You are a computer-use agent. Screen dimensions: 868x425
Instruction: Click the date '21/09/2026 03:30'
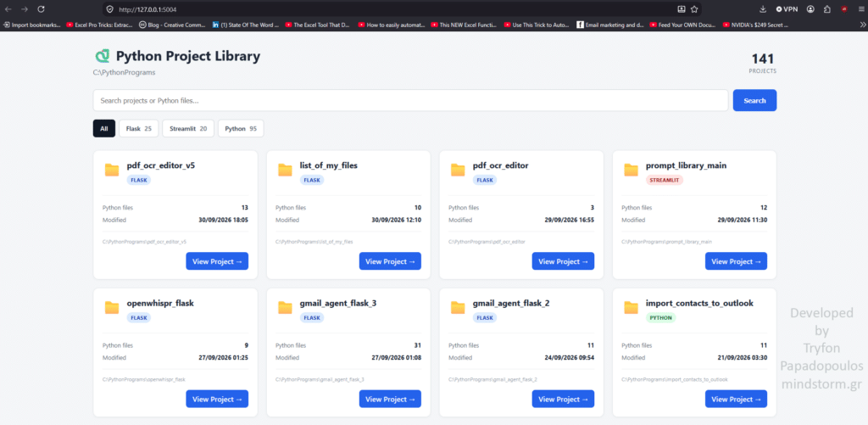click(743, 358)
